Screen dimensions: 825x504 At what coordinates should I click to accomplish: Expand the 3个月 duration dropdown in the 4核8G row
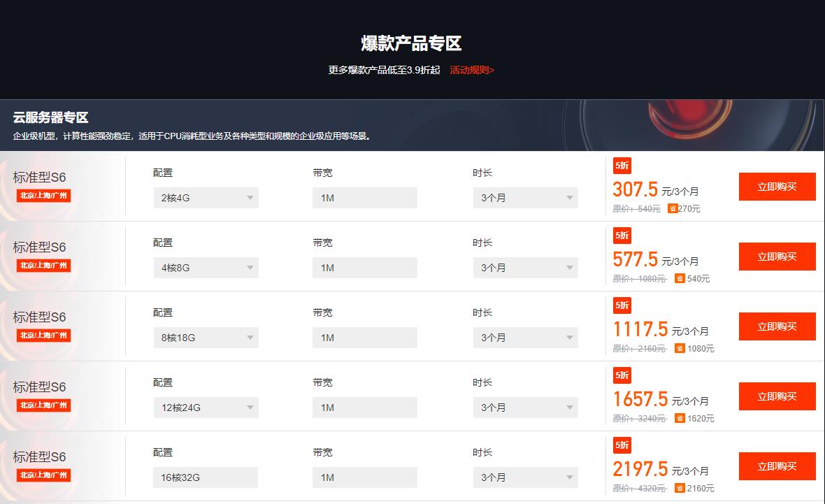pyautogui.click(x=525, y=268)
